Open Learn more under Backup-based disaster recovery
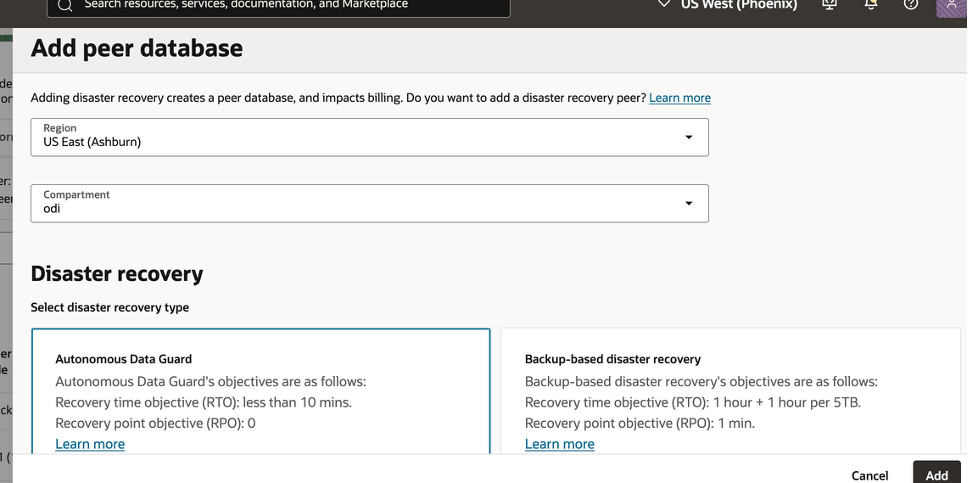The image size is (968, 483). click(560, 444)
